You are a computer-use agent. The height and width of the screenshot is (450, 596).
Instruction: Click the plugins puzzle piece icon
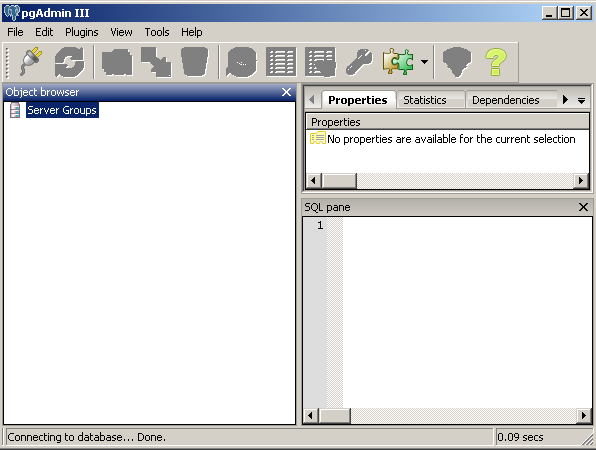pyautogui.click(x=398, y=62)
